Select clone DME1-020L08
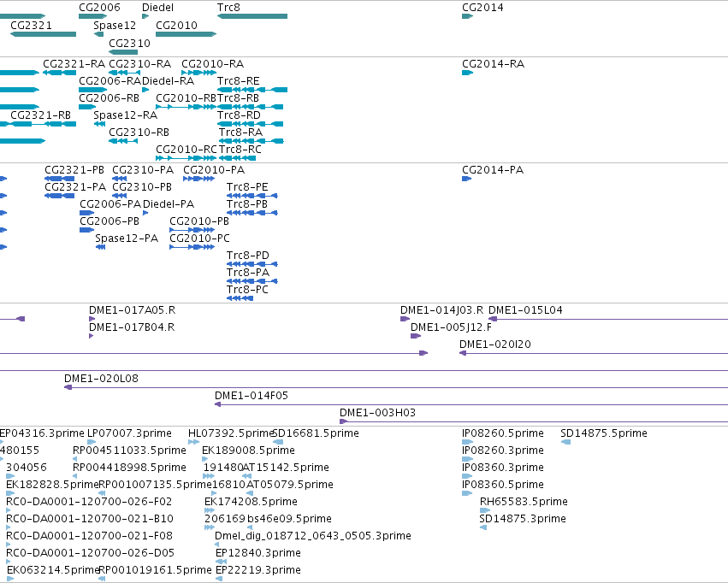The image size is (728, 583). 101,379
